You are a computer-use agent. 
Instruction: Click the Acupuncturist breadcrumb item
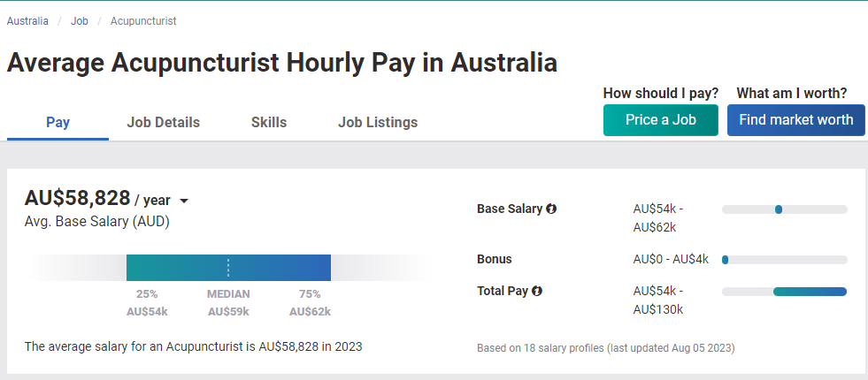pyautogui.click(x=143, y=21)
